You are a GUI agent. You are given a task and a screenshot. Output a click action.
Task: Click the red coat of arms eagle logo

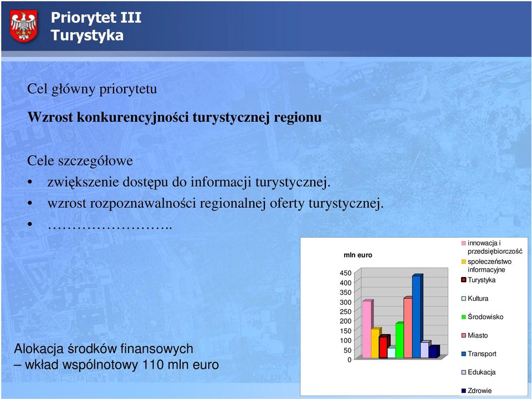pos(23,26)
